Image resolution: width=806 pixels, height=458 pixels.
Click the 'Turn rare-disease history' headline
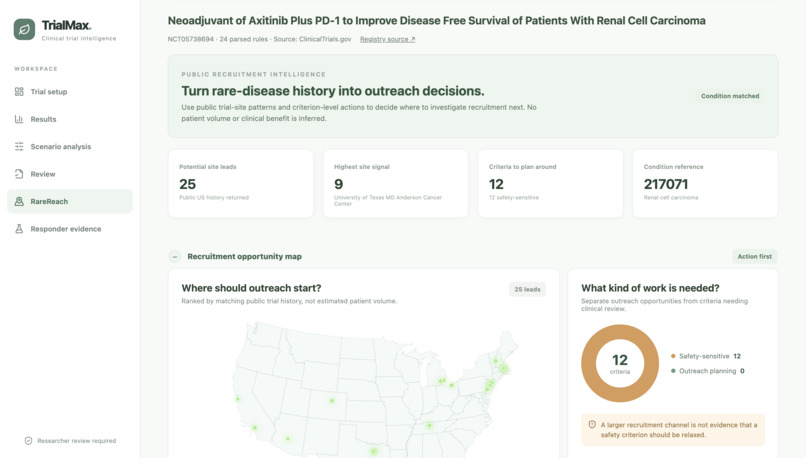333,91
